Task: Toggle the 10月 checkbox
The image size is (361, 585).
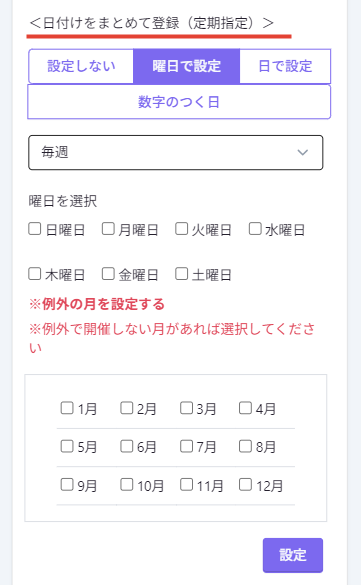Action: pyautogui.click(x=127, y=485)
